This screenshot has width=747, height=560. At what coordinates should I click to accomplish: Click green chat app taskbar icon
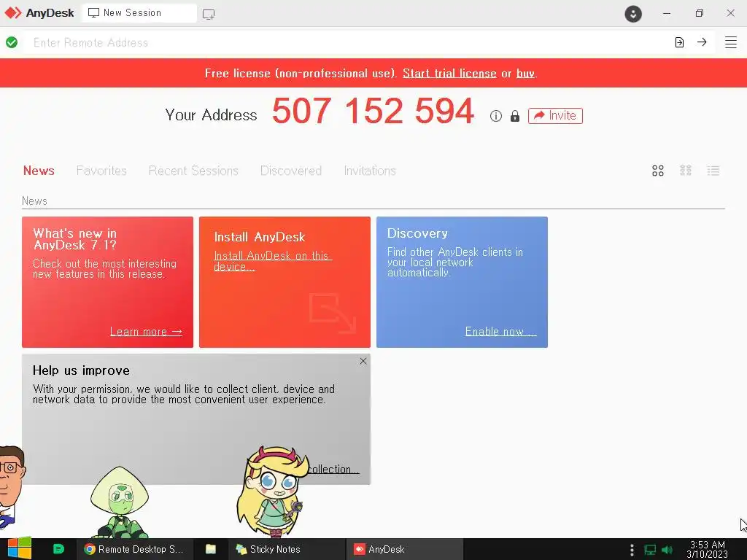click(58, 549)
